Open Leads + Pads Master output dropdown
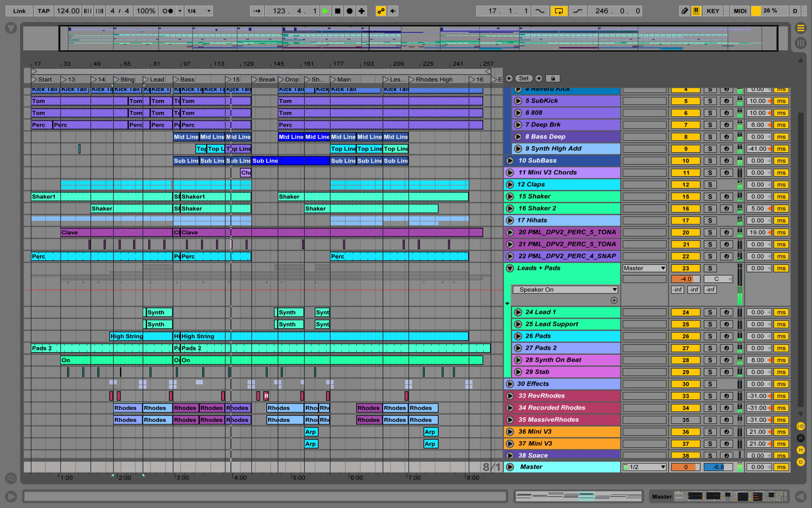 [644, 268]
